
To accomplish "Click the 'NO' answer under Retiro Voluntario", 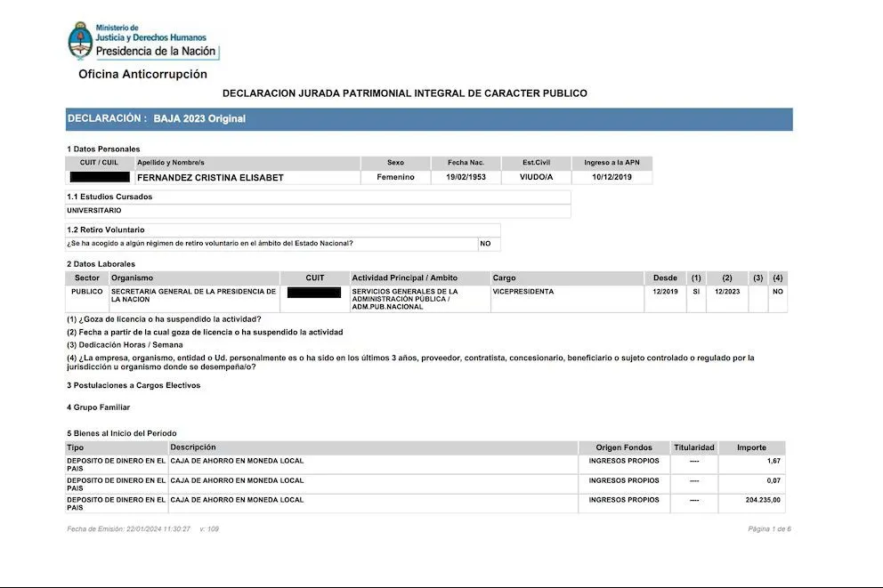I will pos(485,244).
